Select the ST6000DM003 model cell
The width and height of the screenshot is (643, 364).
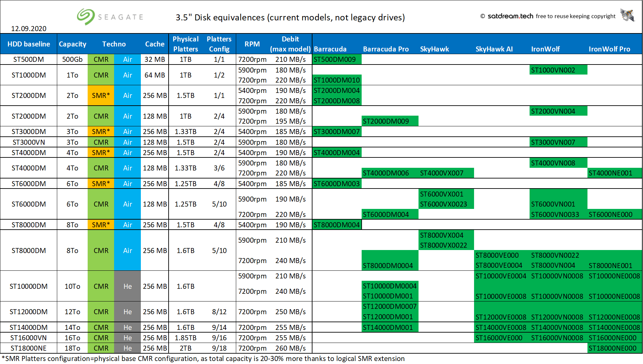337,184
